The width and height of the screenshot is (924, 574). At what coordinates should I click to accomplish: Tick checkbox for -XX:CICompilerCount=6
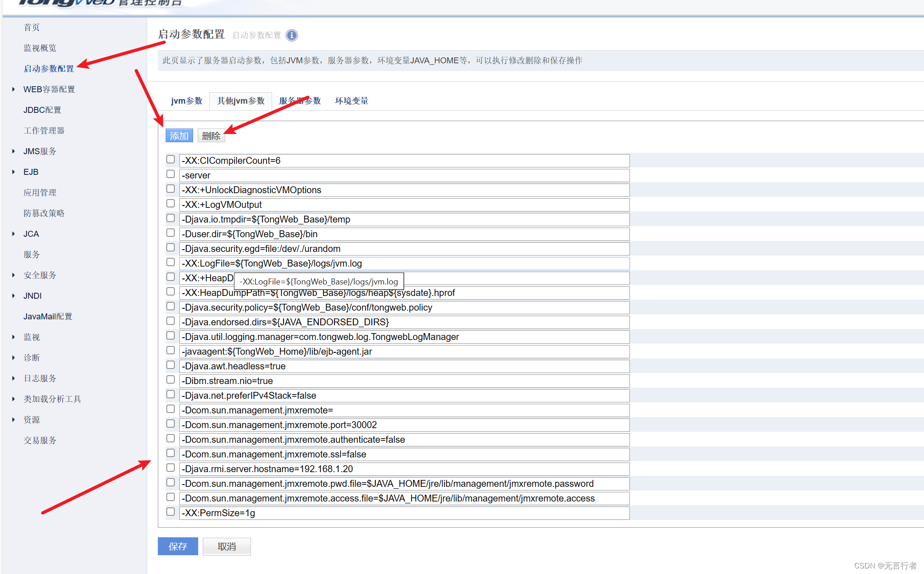coord(171,160)
